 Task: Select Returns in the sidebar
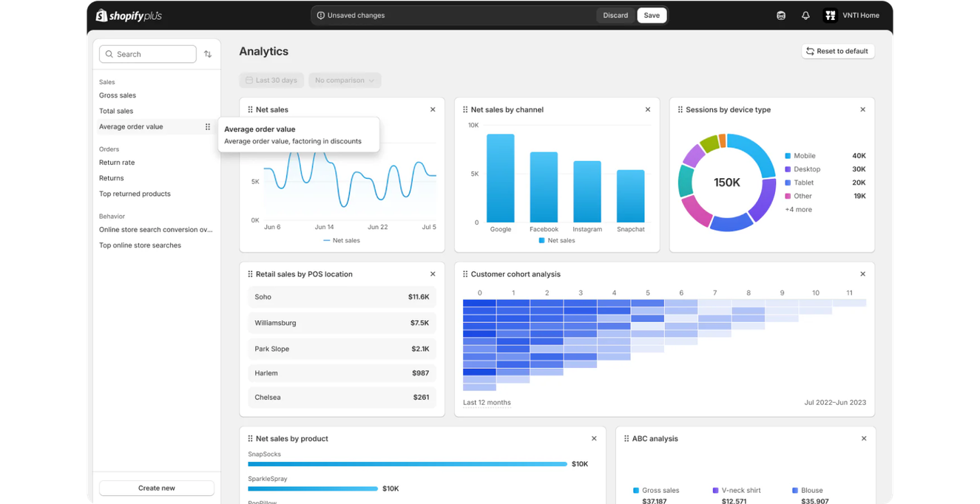coord(112,178)
